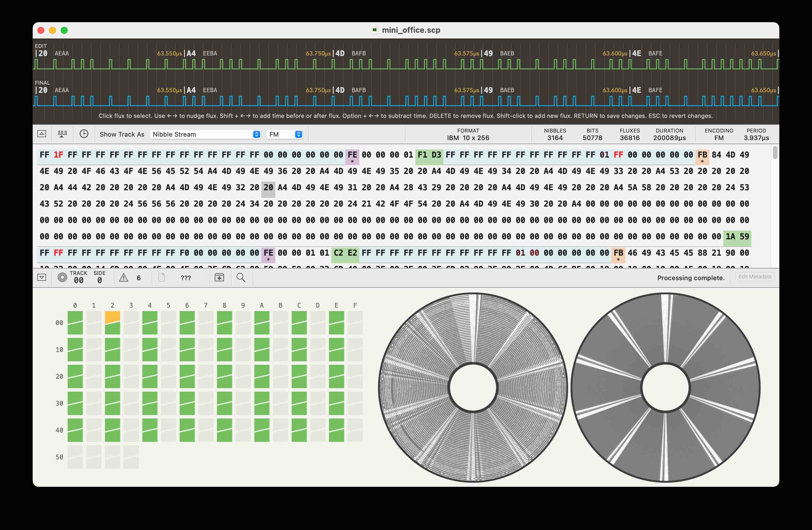Click the 63.750µs timing in FINAL row
812x530 pixels.
318,90
